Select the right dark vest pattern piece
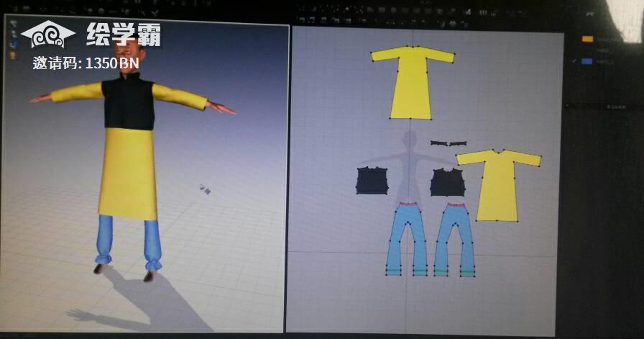644x339 pixels. click(447, 182)
